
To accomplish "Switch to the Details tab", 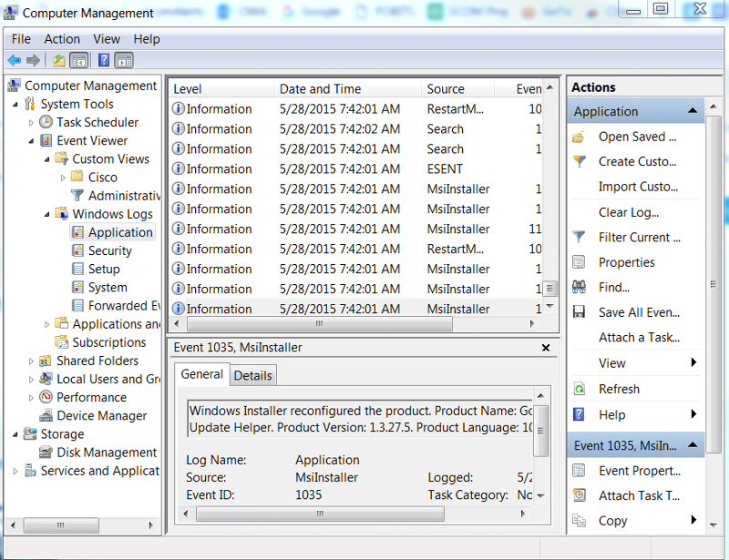I will 253,375.
